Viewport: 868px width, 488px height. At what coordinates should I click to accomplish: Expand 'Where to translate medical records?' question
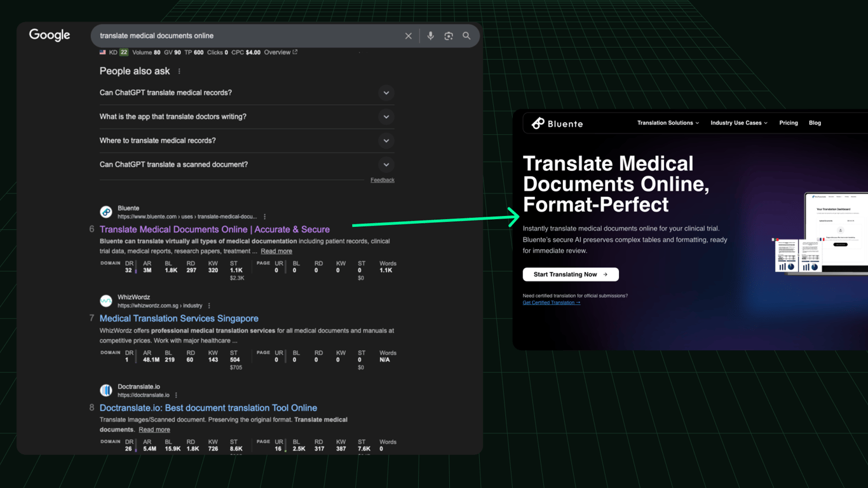(x=247, y=140)
